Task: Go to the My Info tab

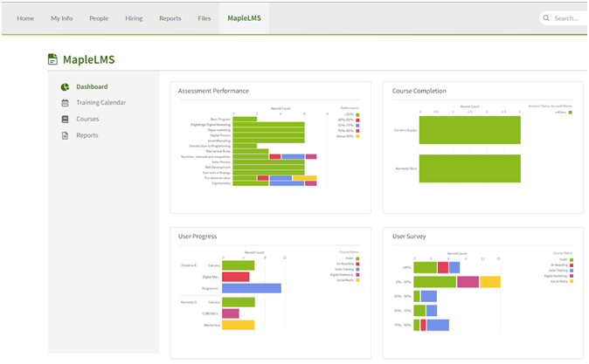Action: (x=61, y=18)
